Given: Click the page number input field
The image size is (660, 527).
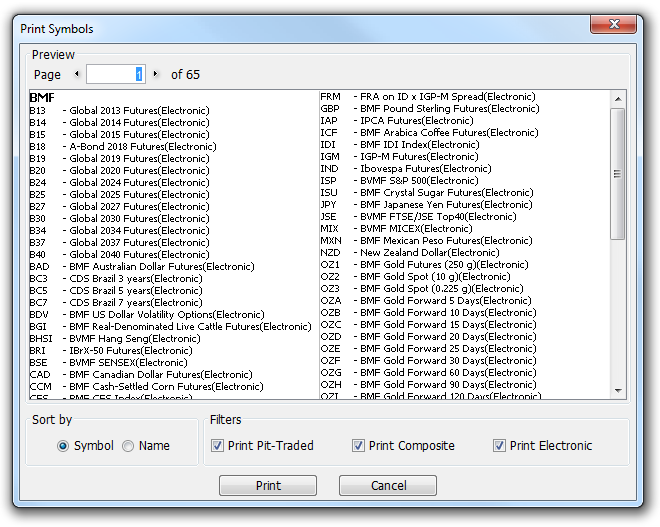Looking at the screenshot, I should (x=116, y=74).
